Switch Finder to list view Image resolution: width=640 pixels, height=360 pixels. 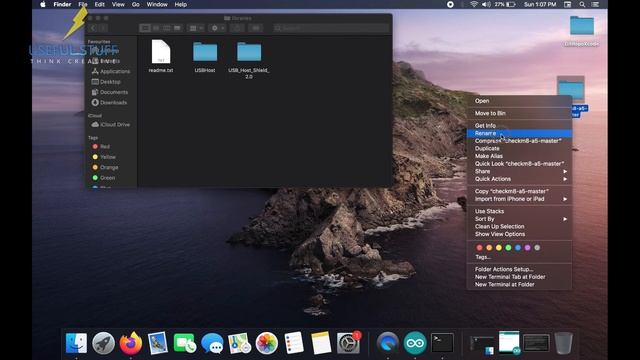(x=156, y=28)
